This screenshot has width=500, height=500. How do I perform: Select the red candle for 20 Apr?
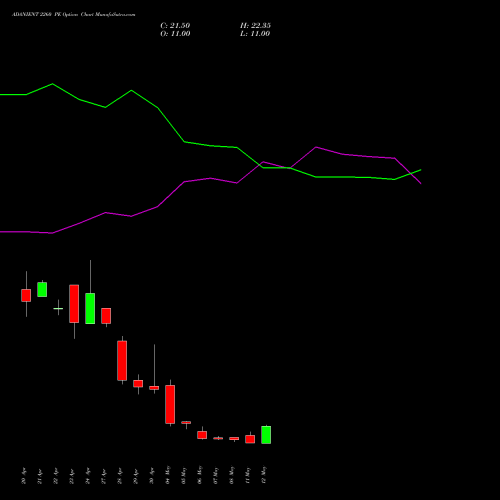(26, 295)
